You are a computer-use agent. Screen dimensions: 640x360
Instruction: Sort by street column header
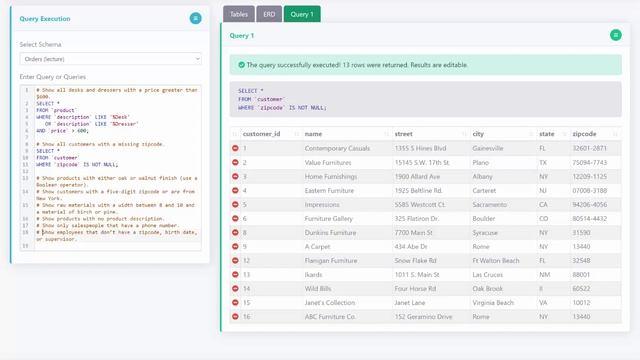(x=431, y=134)
